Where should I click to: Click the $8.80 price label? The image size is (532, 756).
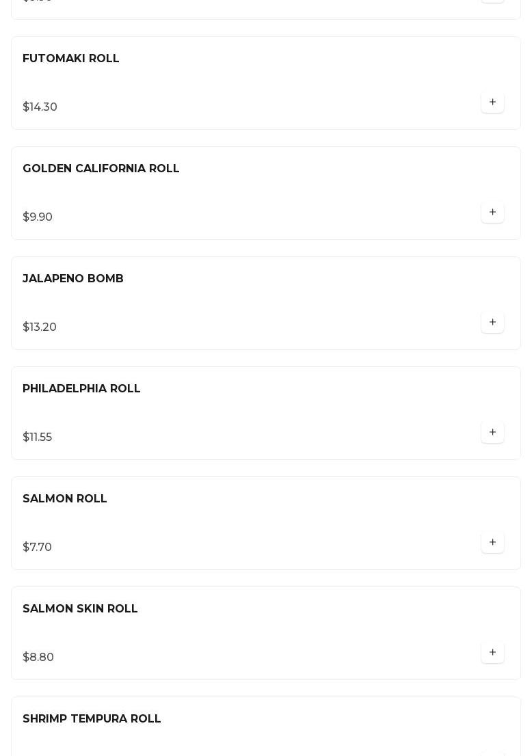coord(38,657)
